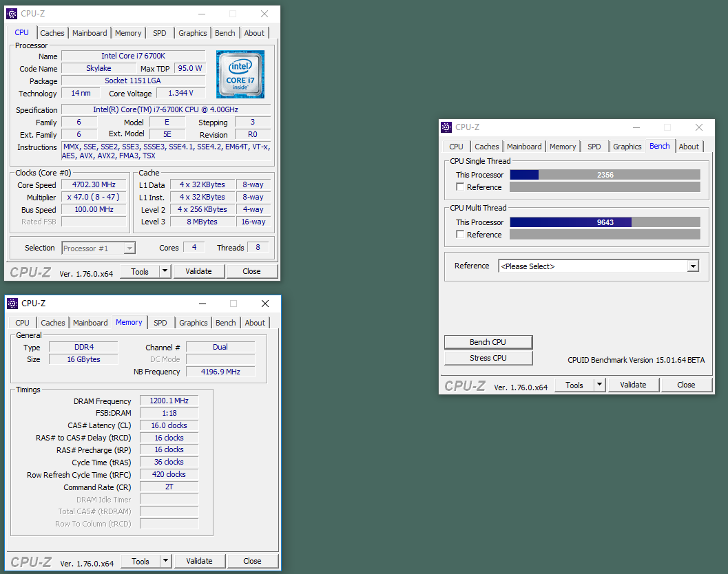Click Validate in the benchmark window

633,385
